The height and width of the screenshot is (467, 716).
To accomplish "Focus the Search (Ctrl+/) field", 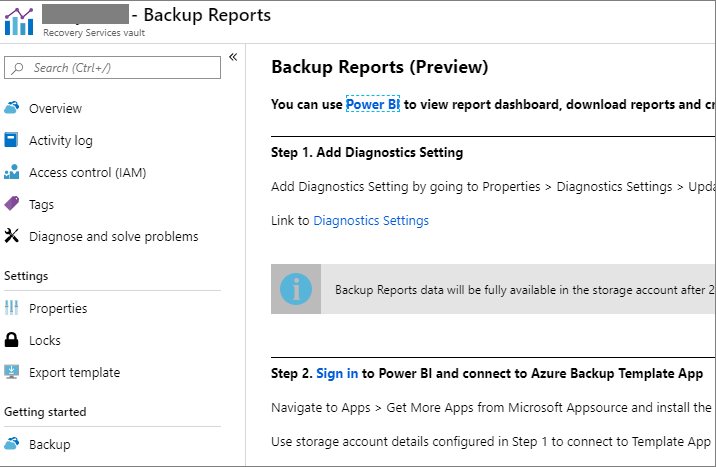I will point(112,68).
